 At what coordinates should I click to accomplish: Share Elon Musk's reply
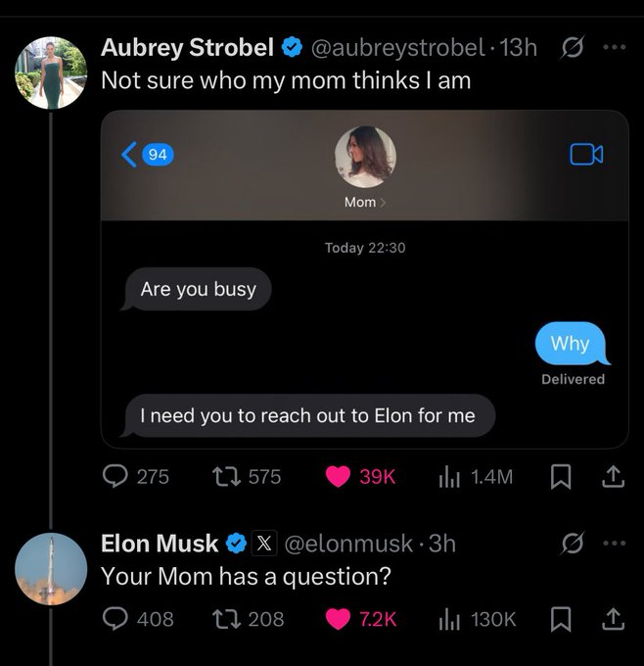[x=614, y=618]
